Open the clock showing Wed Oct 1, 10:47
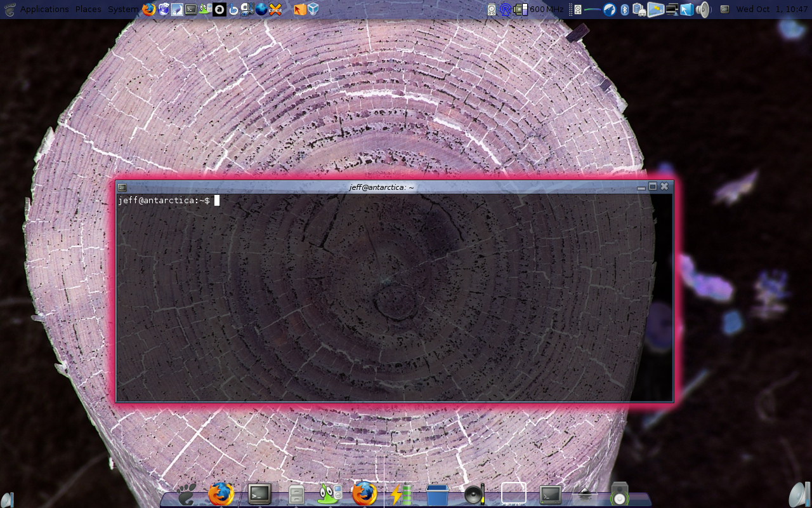This screenshot has width=812, height=508. click(771, 10)
